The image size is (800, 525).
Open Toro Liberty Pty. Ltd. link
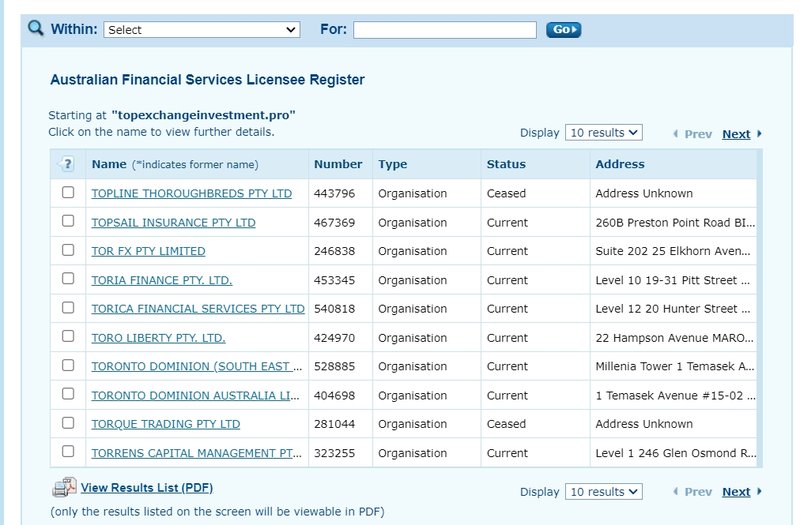[159, 338]
